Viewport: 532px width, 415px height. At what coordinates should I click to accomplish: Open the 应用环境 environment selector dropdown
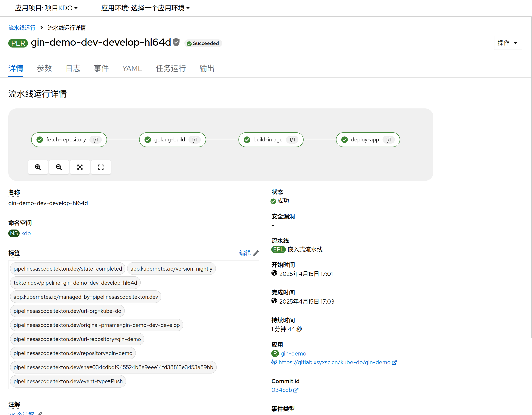click(145, 8)
